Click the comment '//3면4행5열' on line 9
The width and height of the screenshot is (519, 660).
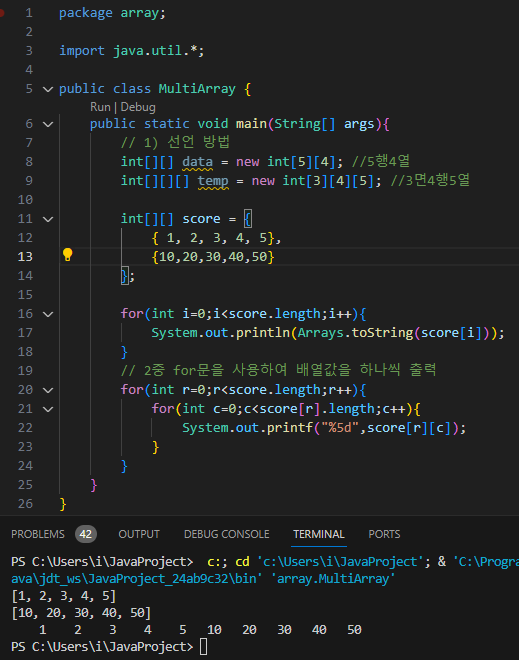pos(430,180)
